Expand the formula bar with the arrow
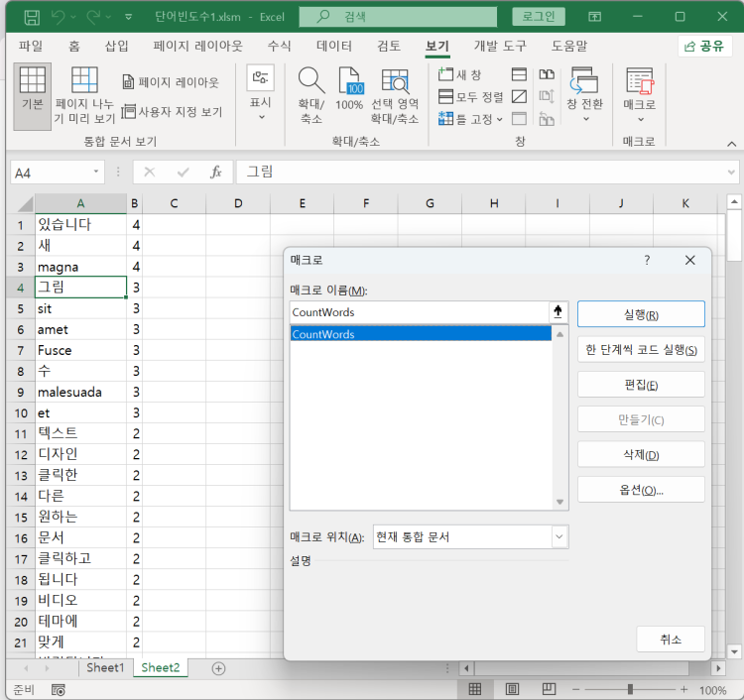Screen dimensions: 744x700 tap(731, 173)
